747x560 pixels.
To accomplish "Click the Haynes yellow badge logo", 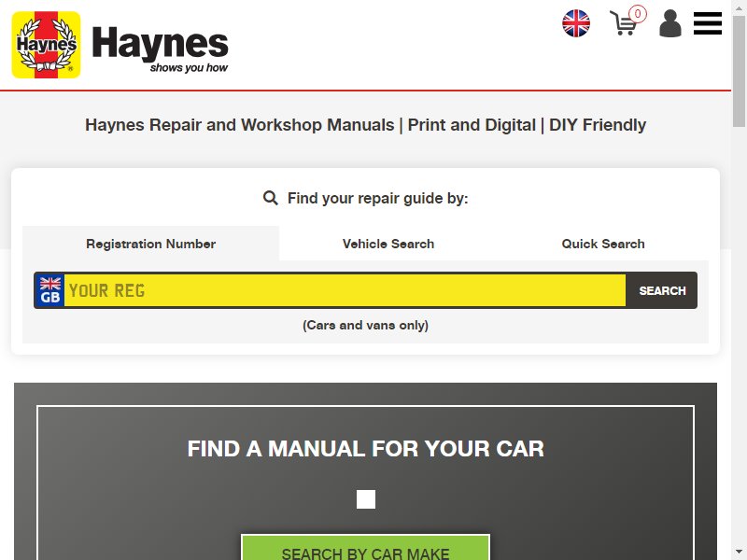I will [46, 45].
